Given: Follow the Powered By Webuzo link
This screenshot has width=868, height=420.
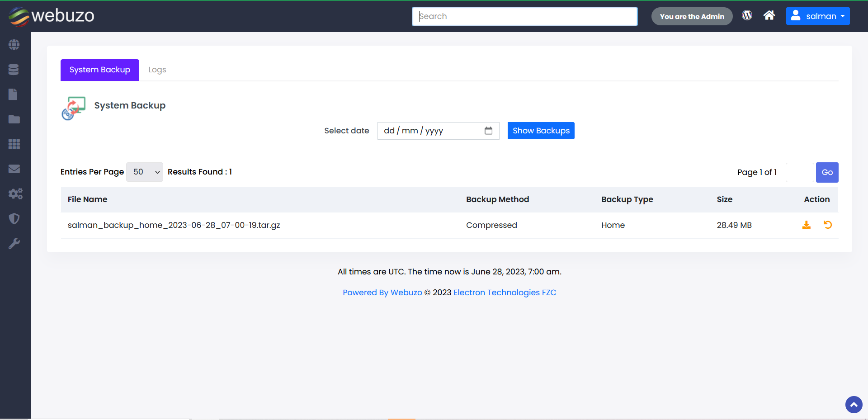Looking at the screenshot, I should click(x=382, y=293).
